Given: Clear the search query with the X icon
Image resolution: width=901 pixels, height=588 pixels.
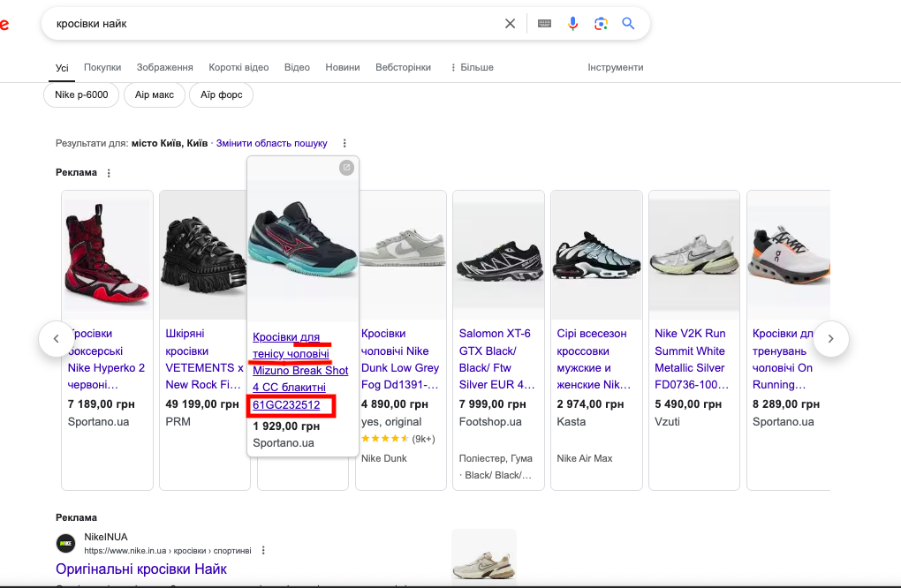Looking at the screenshot, I should point(510,24).
